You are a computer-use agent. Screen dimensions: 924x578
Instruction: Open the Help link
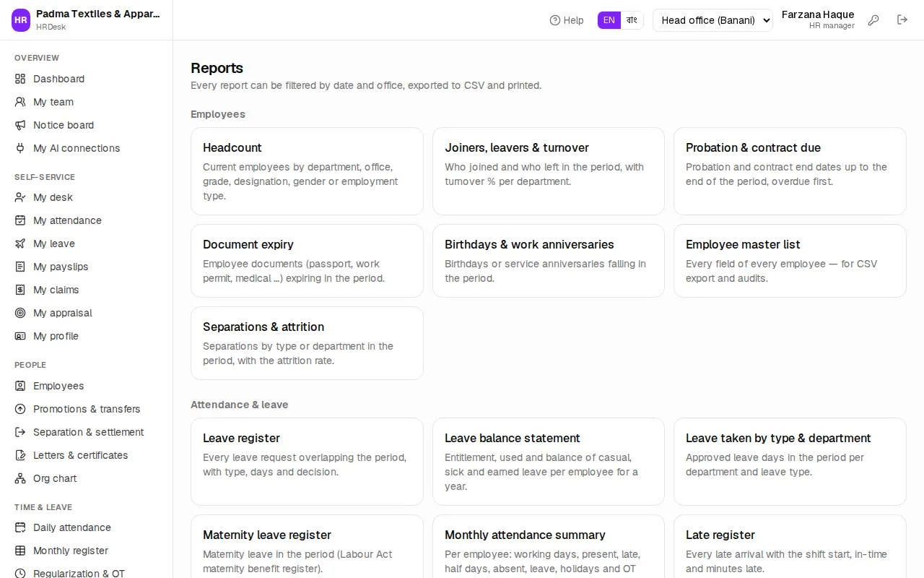pos(567,20)
